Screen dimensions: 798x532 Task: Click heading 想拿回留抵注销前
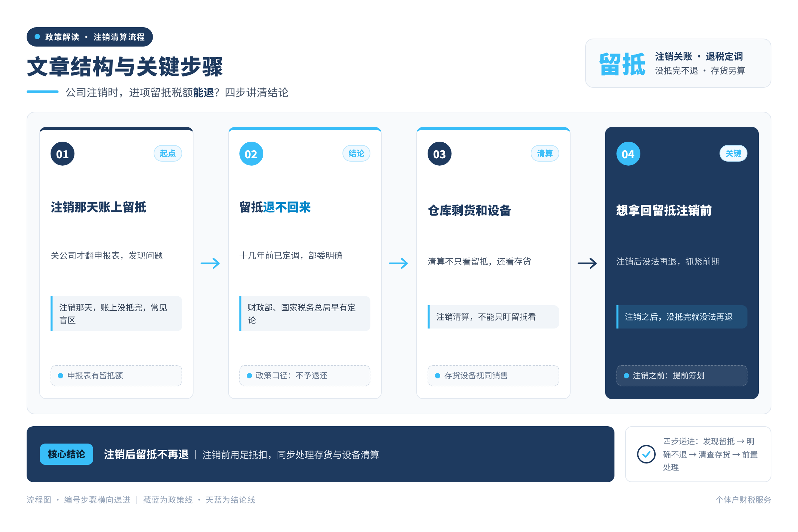click(x=664, y=210)
